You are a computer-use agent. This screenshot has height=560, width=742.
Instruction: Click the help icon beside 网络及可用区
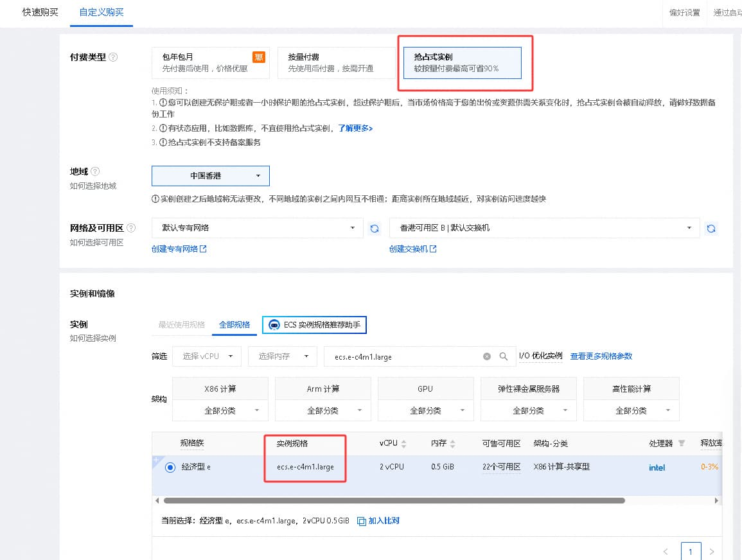click(131, 228)
